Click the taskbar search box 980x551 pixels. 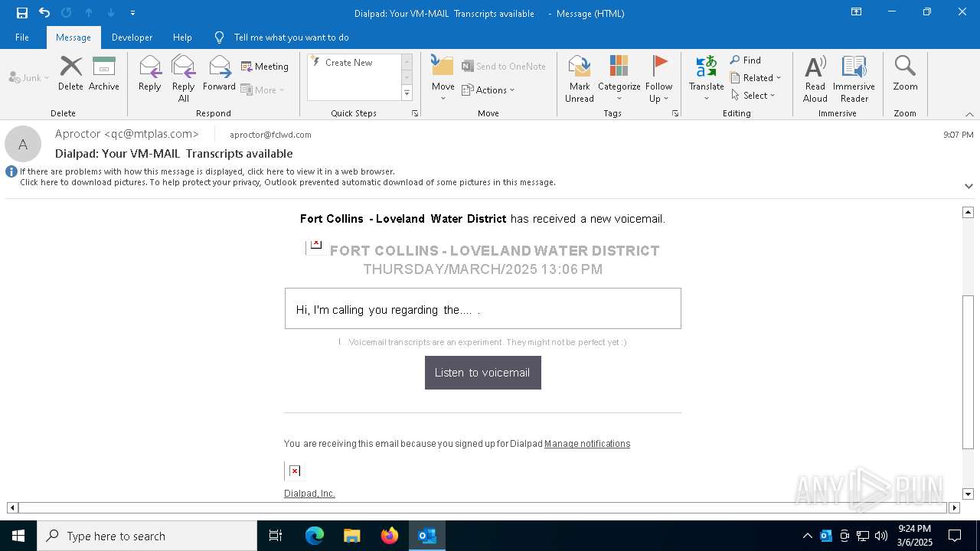point(147,536)
